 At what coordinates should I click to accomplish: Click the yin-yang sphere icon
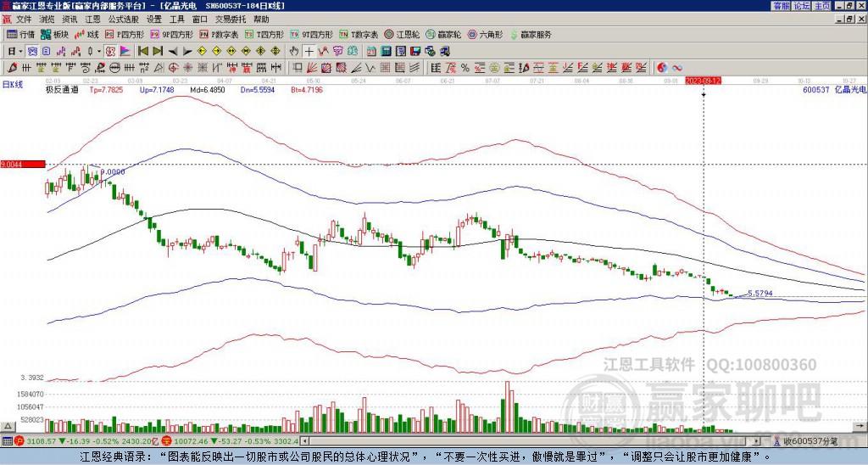coord(662,68)
